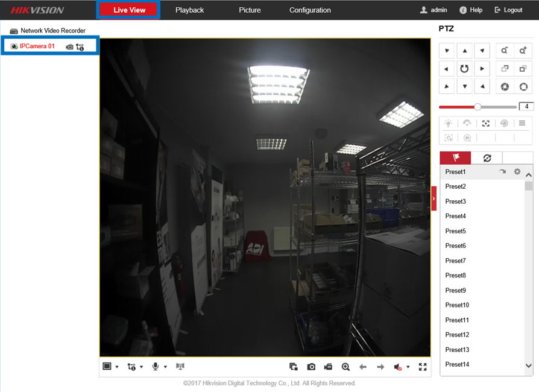This screenshot has height=392, width=539.
Task: Click the PTZ zoom in icon
Action: (x=523, y=51)
